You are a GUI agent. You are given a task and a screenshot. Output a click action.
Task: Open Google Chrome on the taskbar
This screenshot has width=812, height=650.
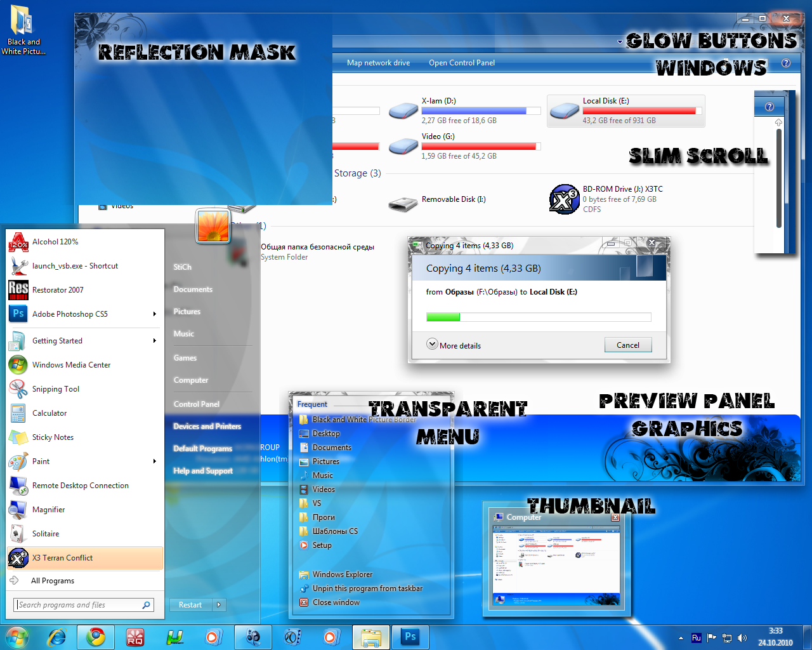pyautogui.click(x=96, y=637)
